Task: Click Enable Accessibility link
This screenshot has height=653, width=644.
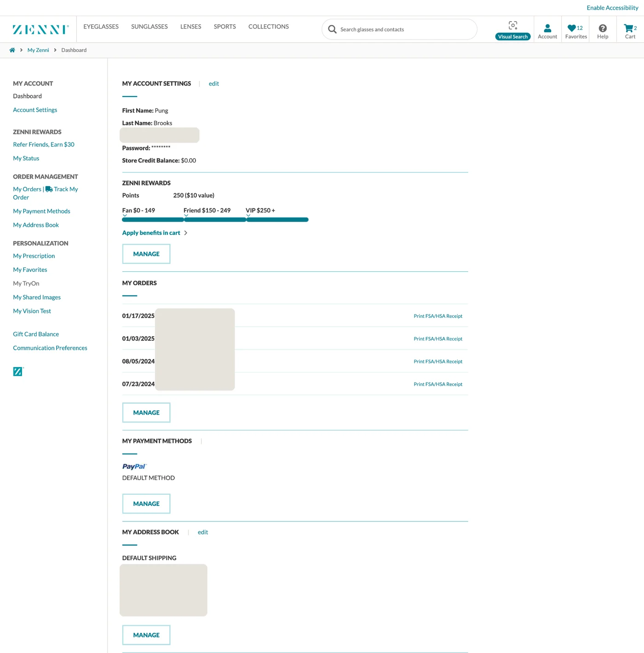Action: click(612, 8)
